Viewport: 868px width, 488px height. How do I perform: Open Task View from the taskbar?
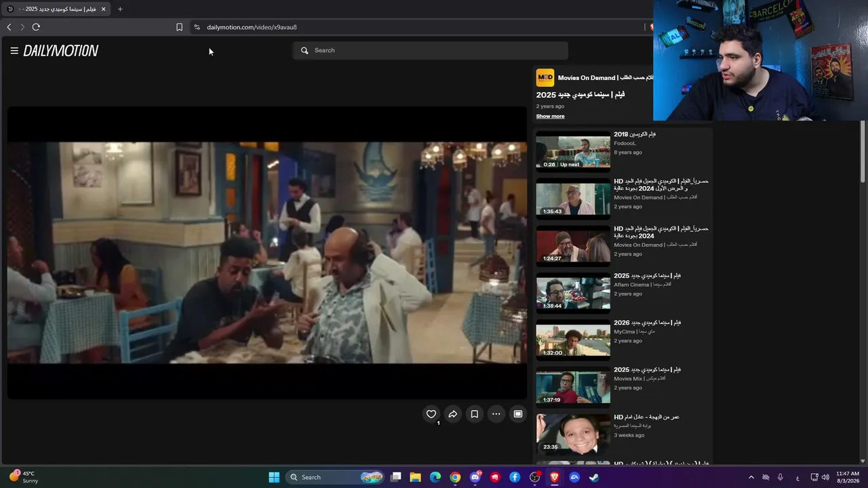click(x=396, y=477)
